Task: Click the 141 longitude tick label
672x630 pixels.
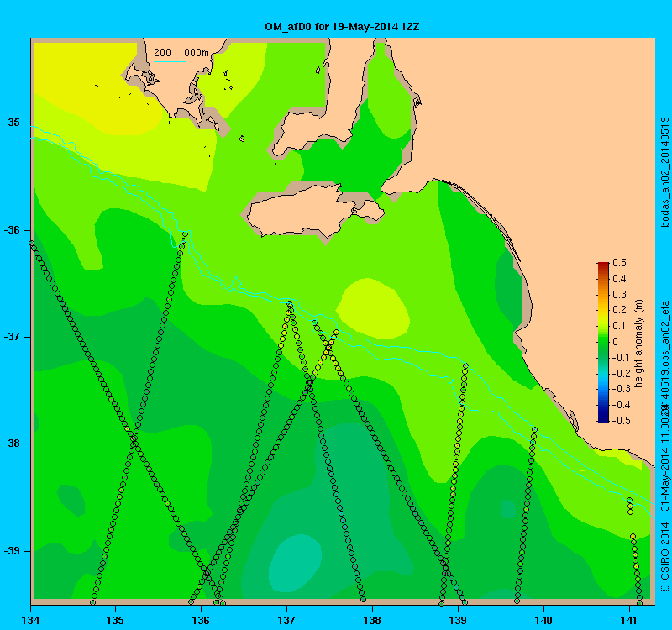Action: click(629, 621)
